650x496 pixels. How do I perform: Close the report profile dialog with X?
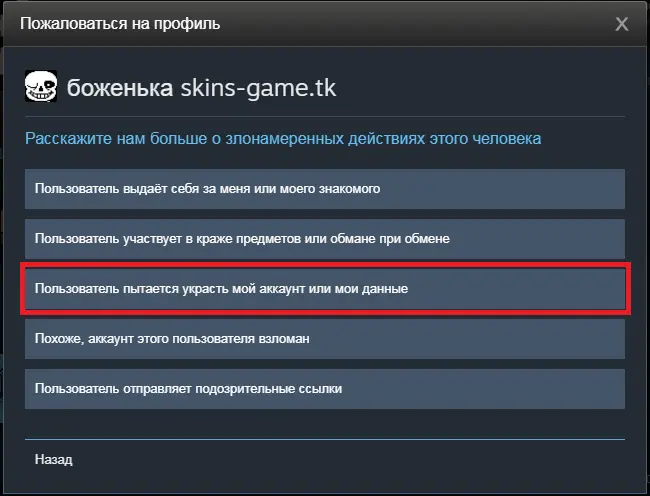[621, 24]
